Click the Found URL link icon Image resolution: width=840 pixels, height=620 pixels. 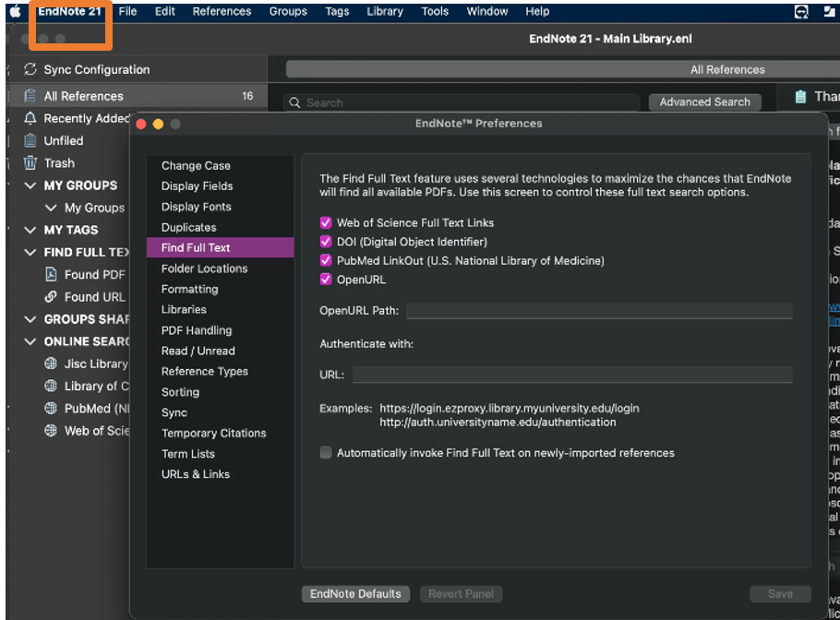pyautogui.click(x=52, y=297)
